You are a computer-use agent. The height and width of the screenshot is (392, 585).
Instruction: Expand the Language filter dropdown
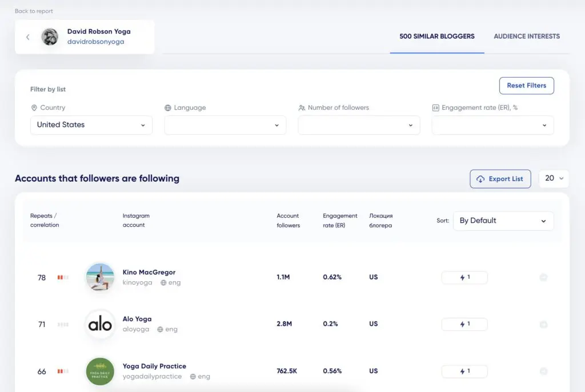pyautogui.click(x=225, y=125)
